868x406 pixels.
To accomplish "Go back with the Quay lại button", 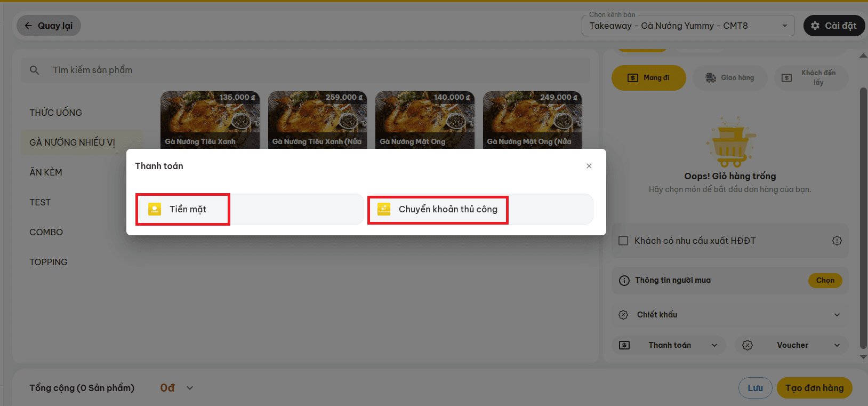I will [x=49, y=26].
